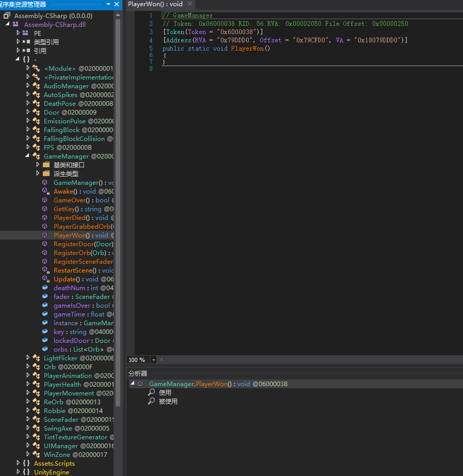
Task: Click the braces icon beside UnityEngine namespace
Action: pos(26,472)
